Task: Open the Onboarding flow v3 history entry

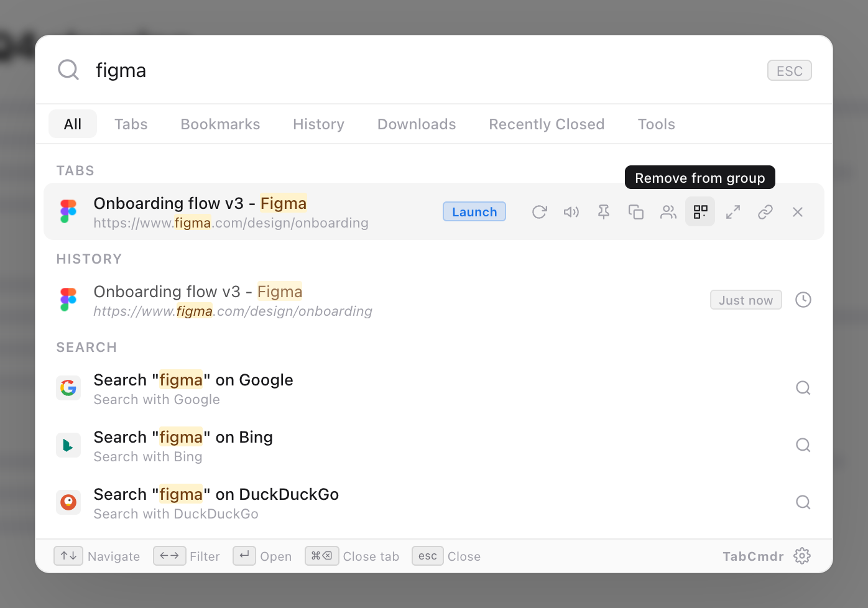Action: tap(434, 300)
